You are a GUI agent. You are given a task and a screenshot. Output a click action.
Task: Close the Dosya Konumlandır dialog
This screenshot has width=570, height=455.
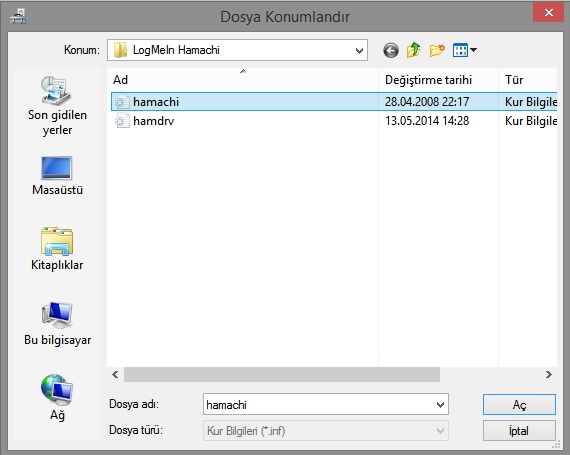(x=549, y=13)
